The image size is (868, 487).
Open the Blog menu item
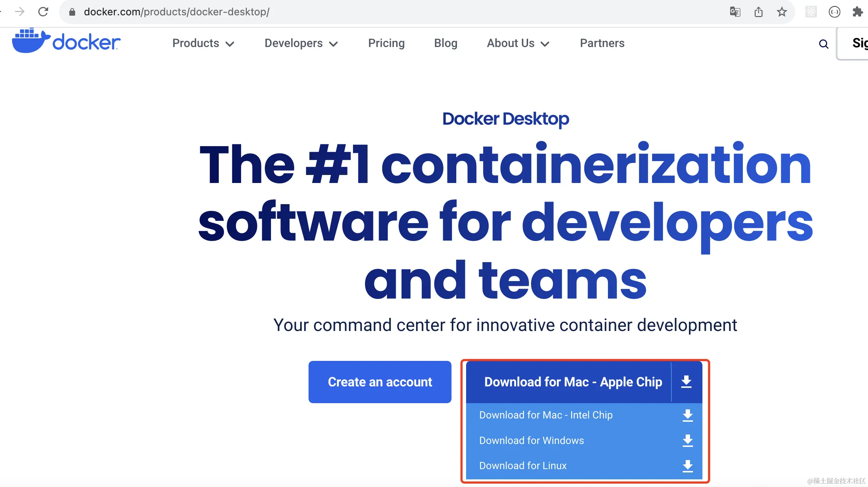(446, 43)
